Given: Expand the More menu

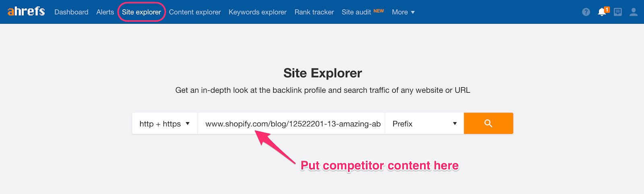Looking at the screenshot, I should (x=403, y=12).
